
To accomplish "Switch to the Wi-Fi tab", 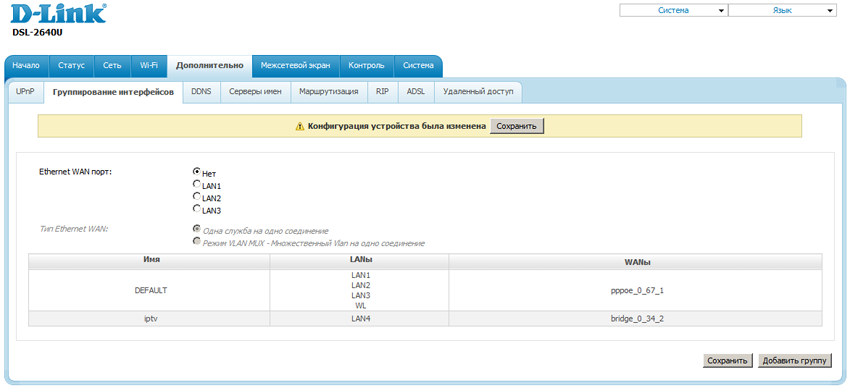I will coord(149,66).
